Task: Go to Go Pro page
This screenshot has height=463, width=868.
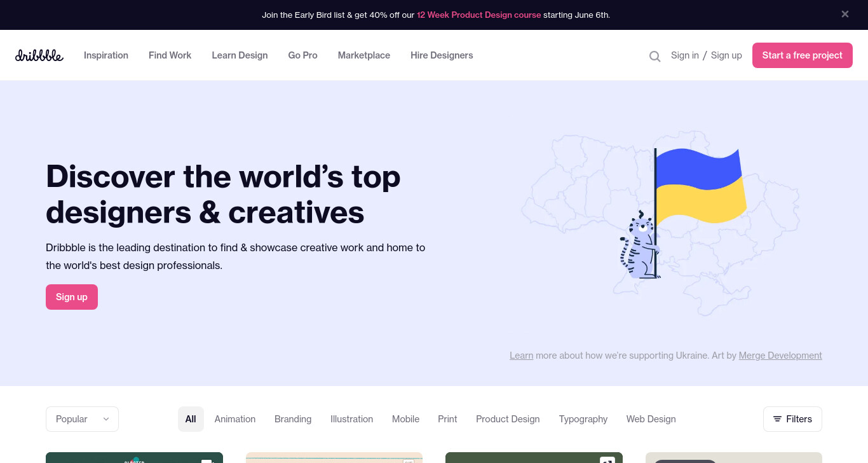Action: click(x=302, y=55)
